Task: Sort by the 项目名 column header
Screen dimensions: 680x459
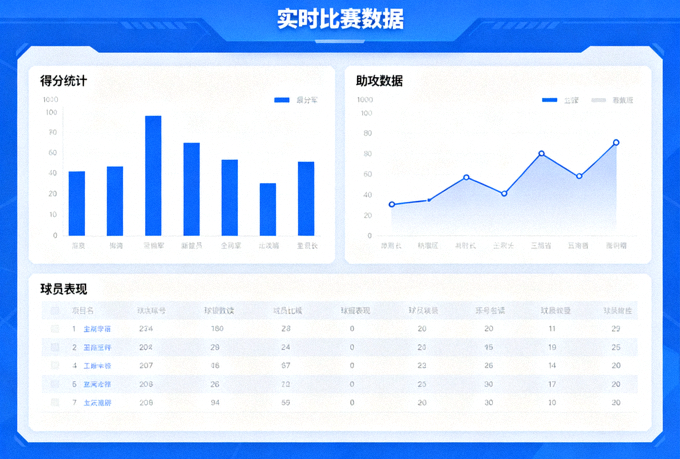Action: [83, 311]
